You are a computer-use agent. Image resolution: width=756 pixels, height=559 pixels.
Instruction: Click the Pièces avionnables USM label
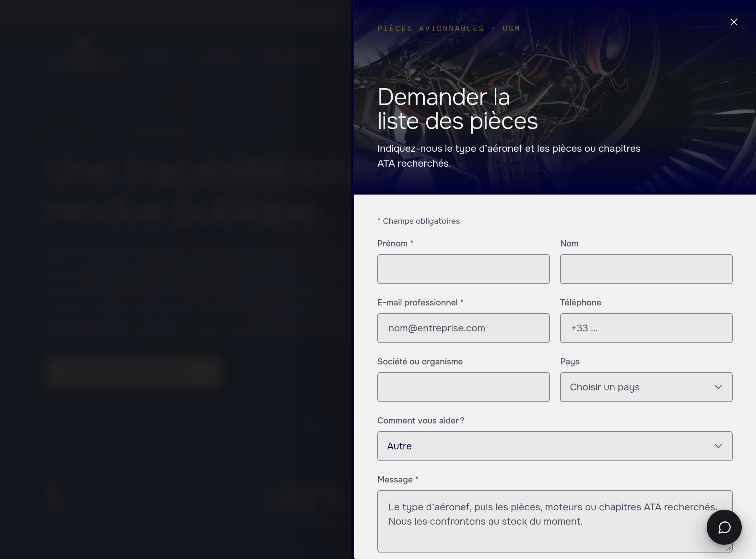[x=449, y=29]
